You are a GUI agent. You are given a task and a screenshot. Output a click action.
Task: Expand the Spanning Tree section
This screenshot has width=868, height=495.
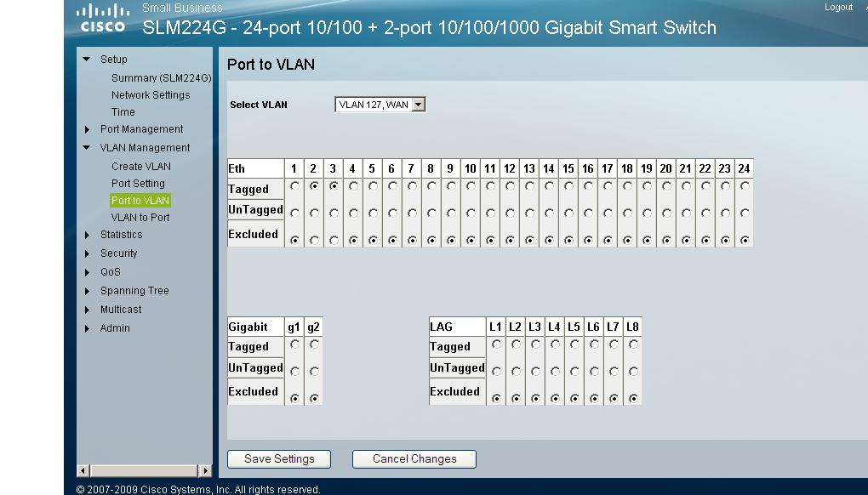87,292
